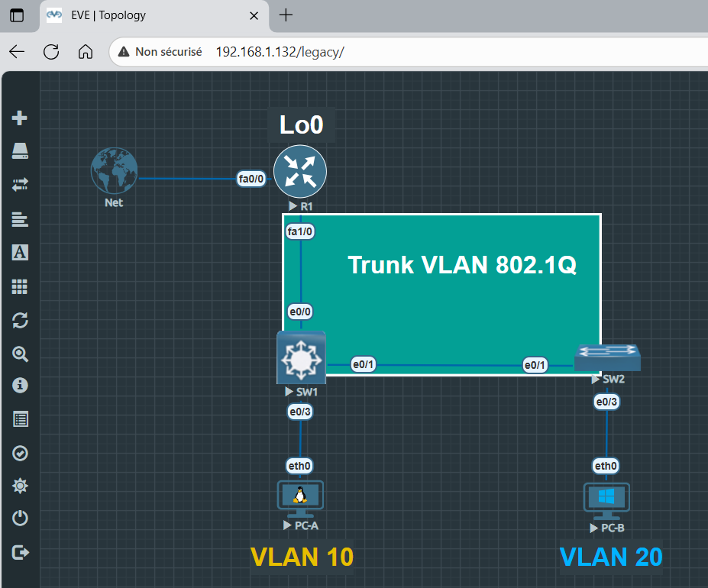Select the R1 router node
The image size is (708, 588).
[300, 172]
